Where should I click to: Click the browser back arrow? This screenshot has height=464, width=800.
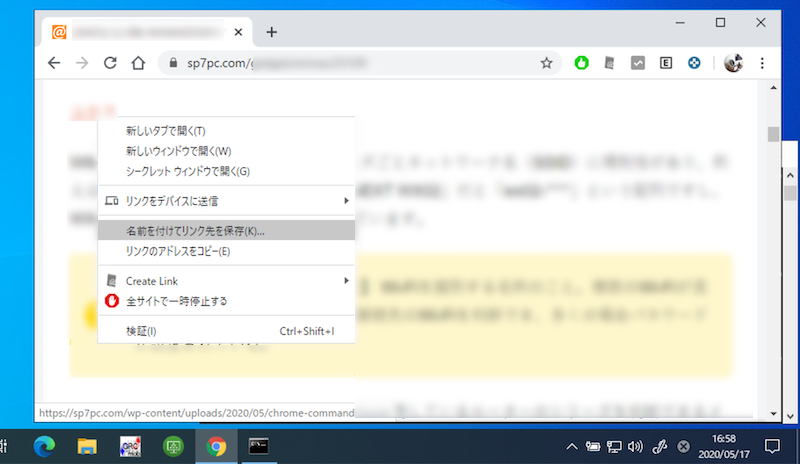point(54,63)
